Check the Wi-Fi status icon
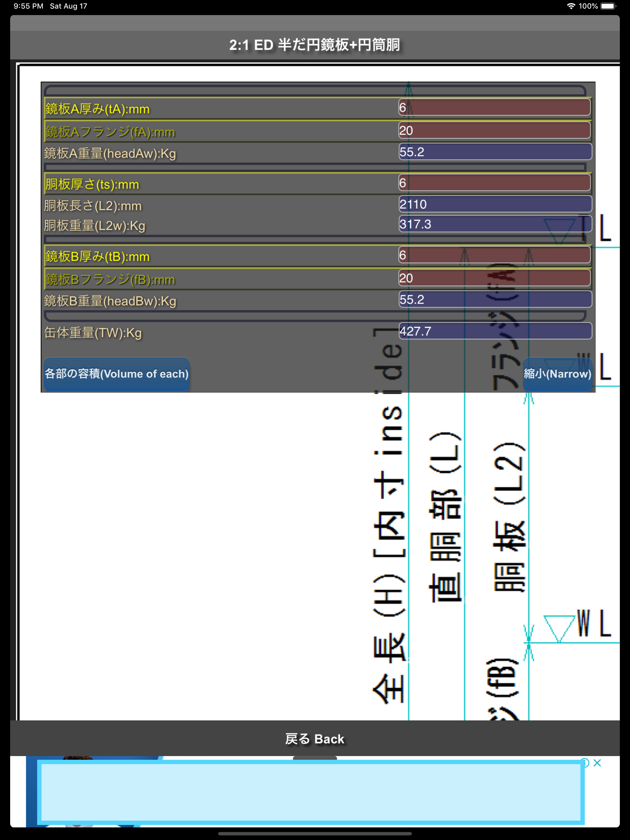This screenshot has height=840, width=630. (x=571, y=6)
